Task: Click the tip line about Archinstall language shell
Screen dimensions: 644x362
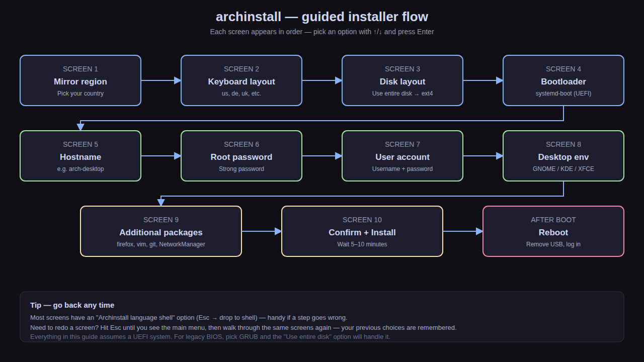Action: coord(189,318)
